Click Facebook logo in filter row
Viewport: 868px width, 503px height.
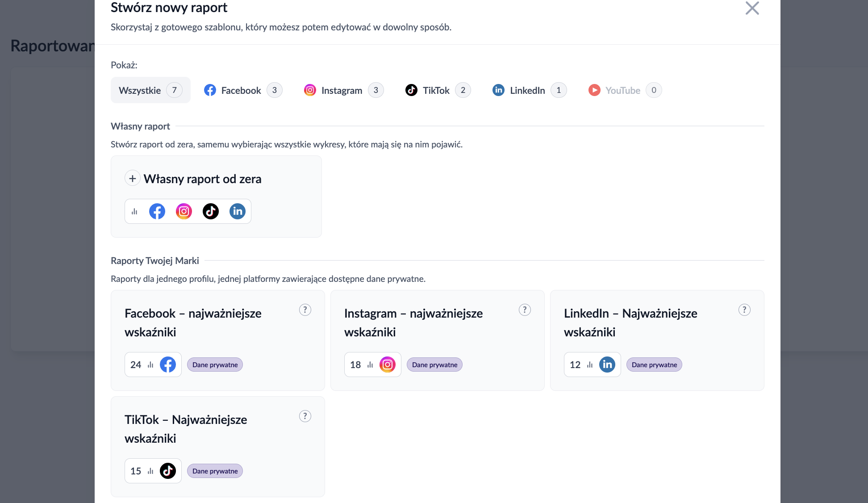tap(210, 90)
